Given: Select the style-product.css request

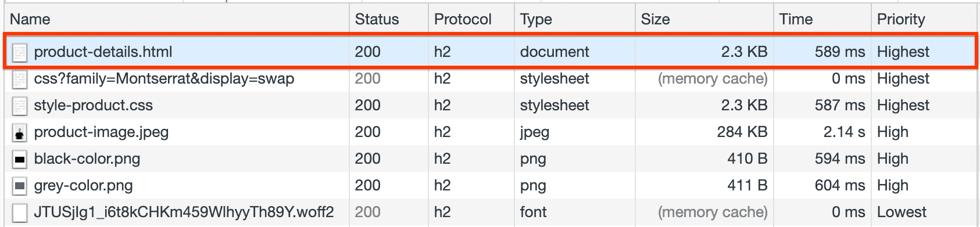Looking at the screenshot, I should tap(491, 105).
